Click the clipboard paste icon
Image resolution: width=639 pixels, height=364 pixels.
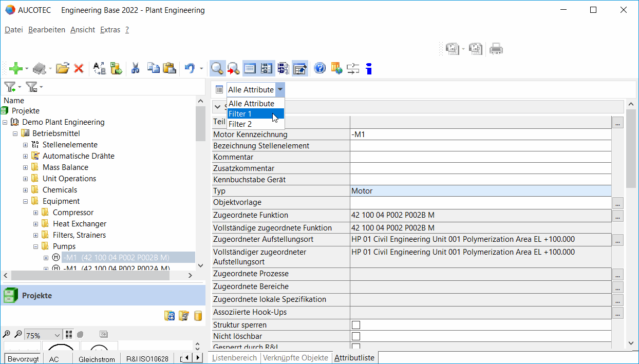pos(169,68)
